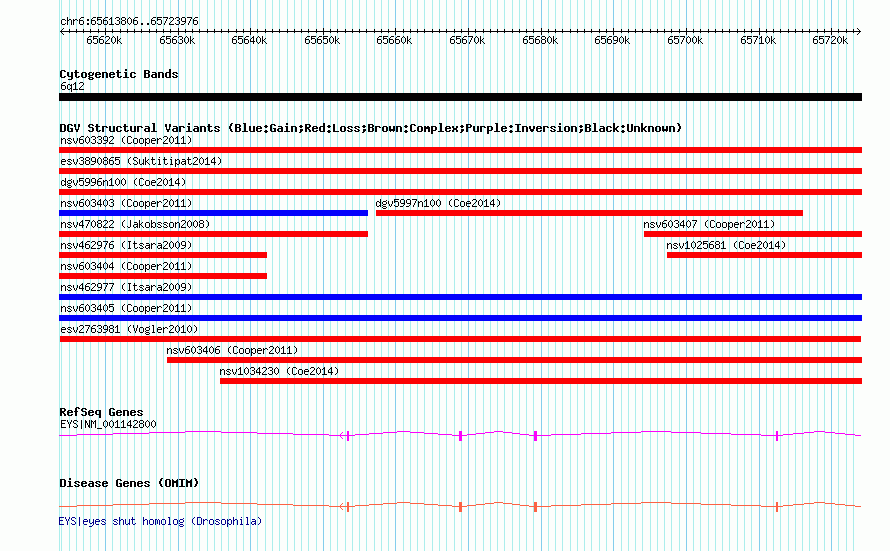The width and height of the screenshot is (890, 551).
Task: Click the chr6:65613806..65723976 coordinates label
Action: pos(129,21)
